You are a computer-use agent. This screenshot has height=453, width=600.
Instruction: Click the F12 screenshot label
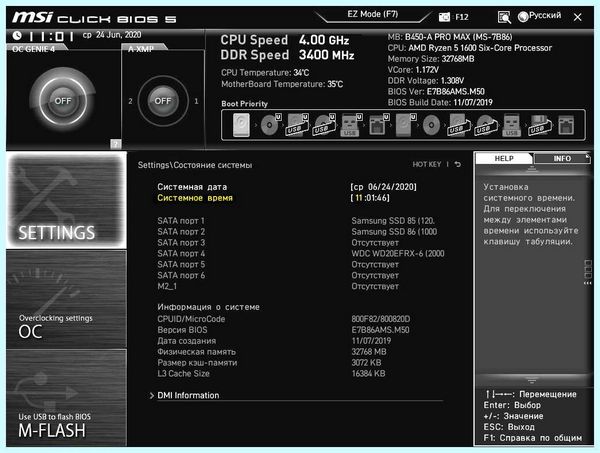[461, 17]
